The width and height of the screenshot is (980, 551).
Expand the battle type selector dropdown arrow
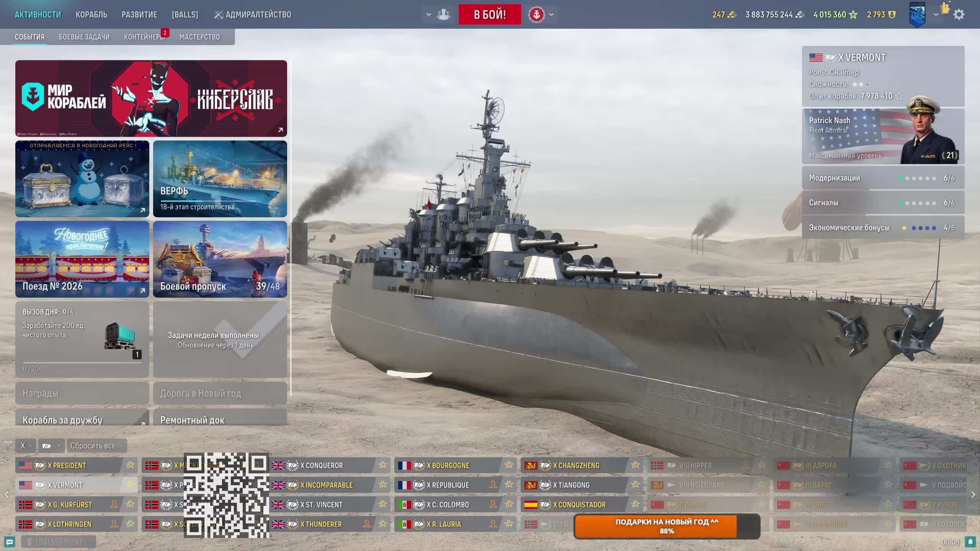(x=551, y=15)
